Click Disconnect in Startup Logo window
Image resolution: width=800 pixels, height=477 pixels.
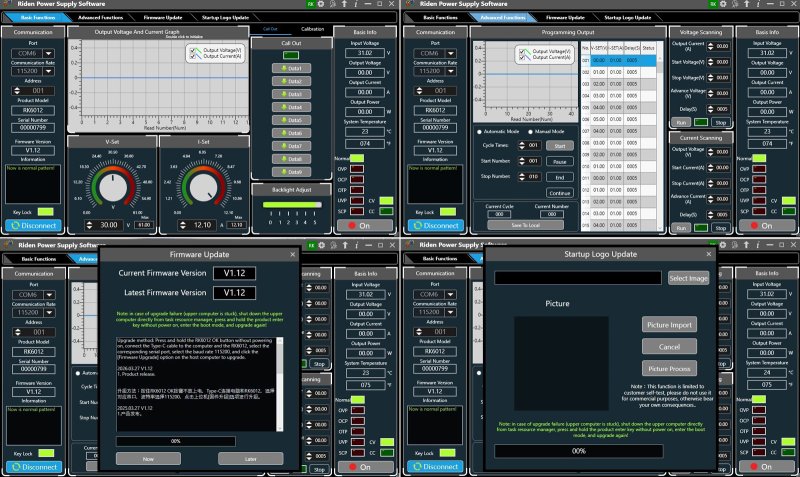click(x=435, y=466)
